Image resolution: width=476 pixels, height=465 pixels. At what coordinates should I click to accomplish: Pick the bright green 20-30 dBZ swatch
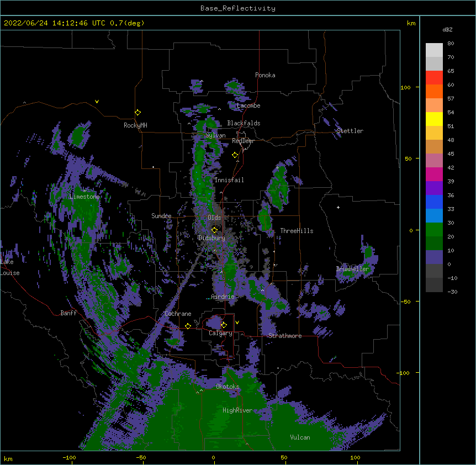coord(434,230)
